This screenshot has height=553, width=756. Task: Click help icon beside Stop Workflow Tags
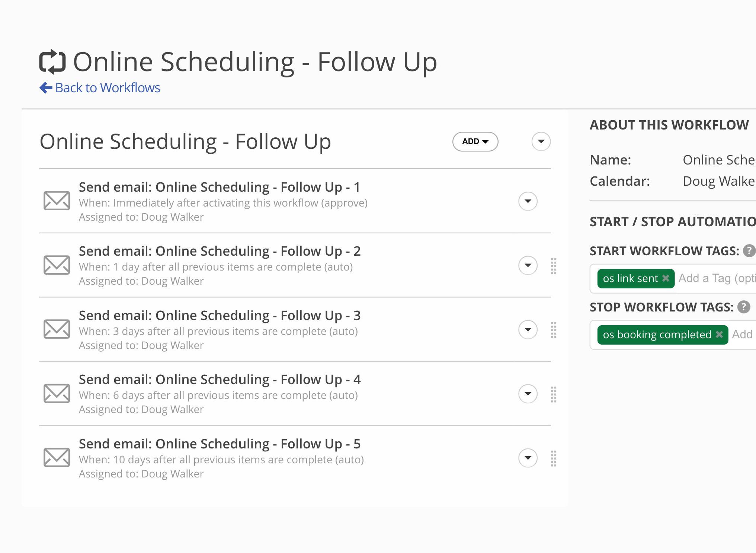coord(744,307)
